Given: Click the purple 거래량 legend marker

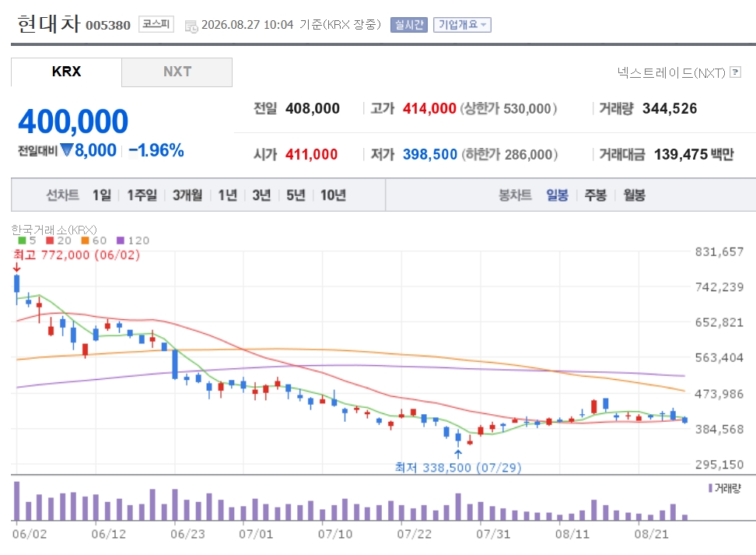Looking at the screenshot, I should coord(710,488).
